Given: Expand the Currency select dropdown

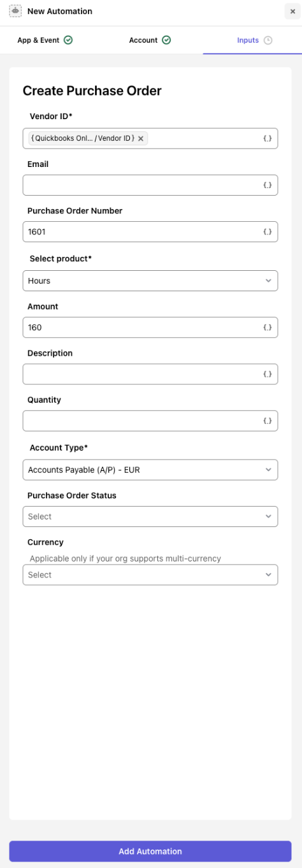Looking at the screenshot, I should (x=150, y=575).
